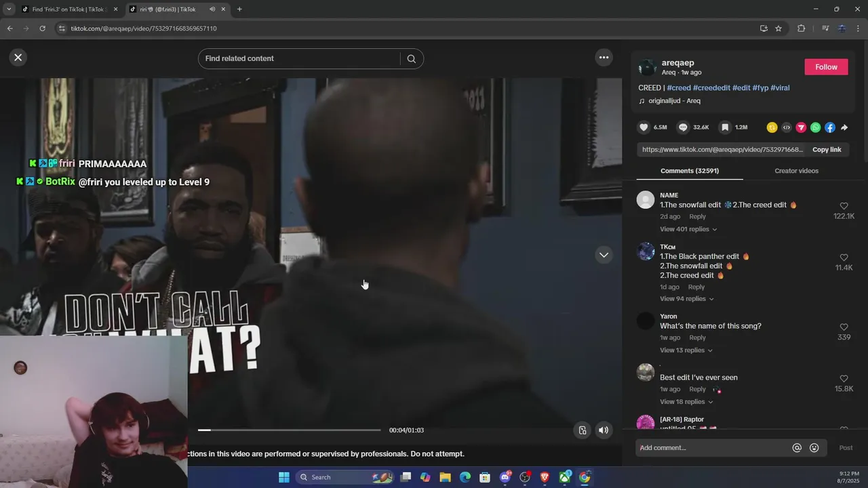Open Discord from the taskbar

[x=505, y=477]
